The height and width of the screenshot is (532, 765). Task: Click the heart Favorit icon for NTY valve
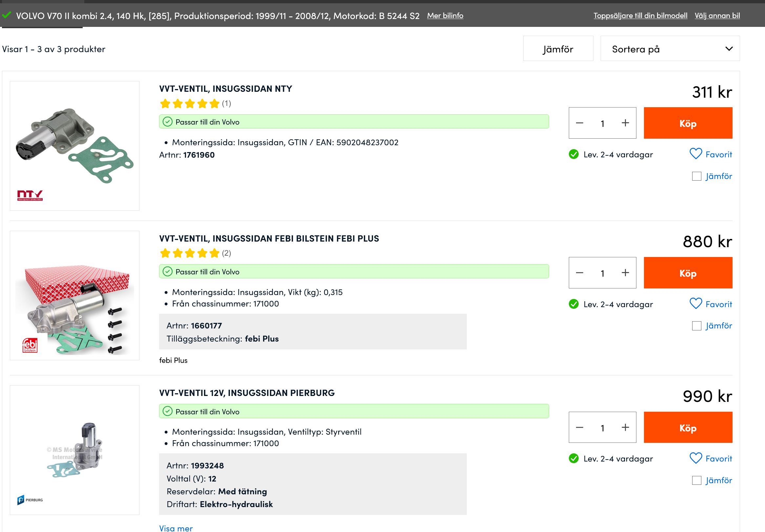pos(695,154)
